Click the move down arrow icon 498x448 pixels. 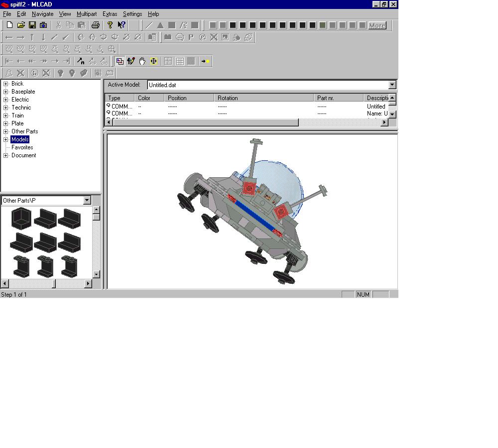[x=43, y=37]
